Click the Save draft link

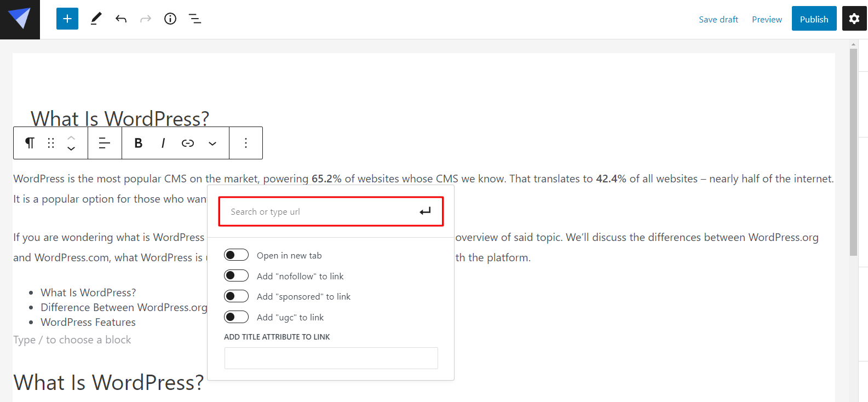point(718,20)
